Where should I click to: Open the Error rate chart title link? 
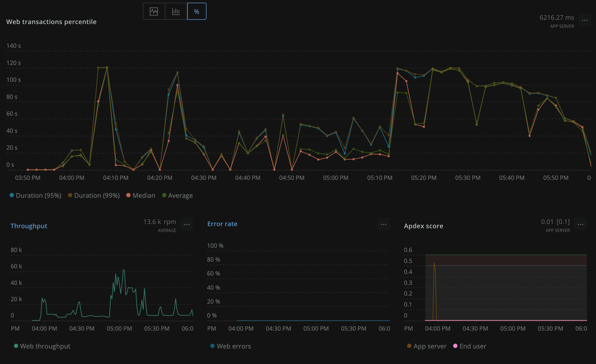pos(222,224)
